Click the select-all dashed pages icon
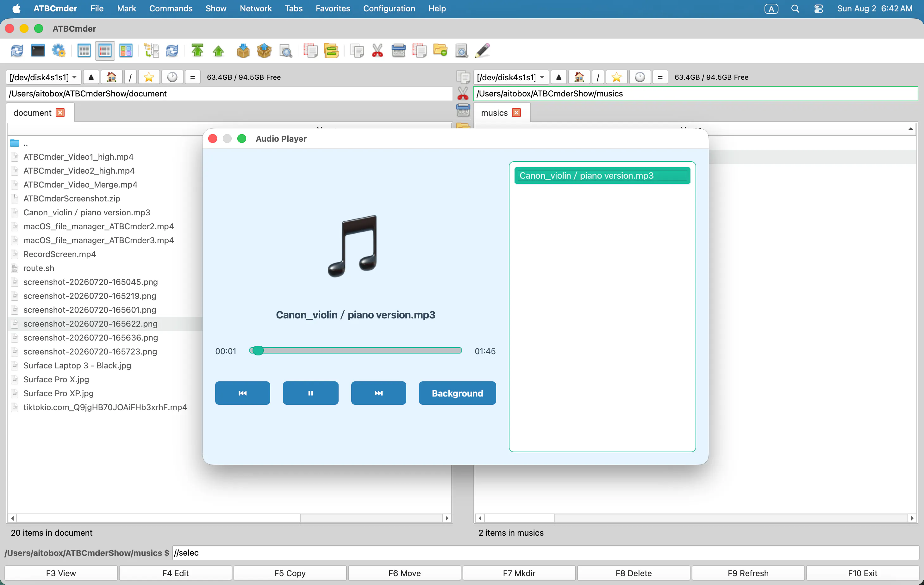Viewport: 924px width, 585px height. pyautogui.click(x=310, y=51)
